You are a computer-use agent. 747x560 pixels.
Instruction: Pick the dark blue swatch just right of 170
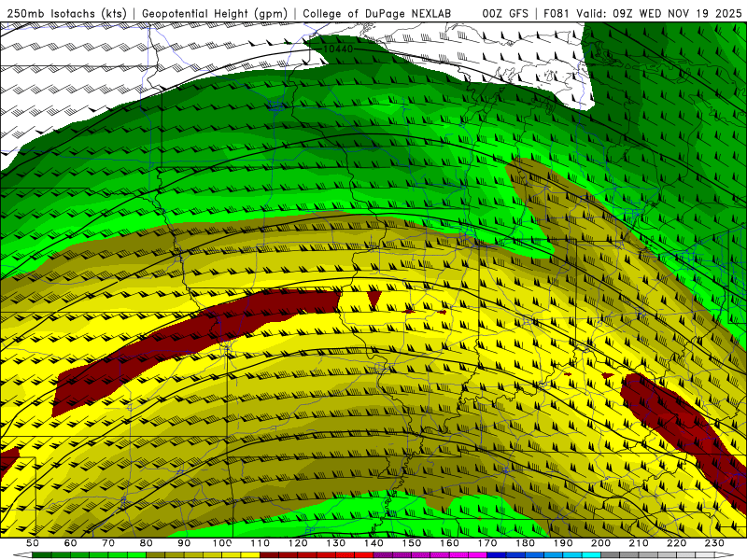coord(497,554)
